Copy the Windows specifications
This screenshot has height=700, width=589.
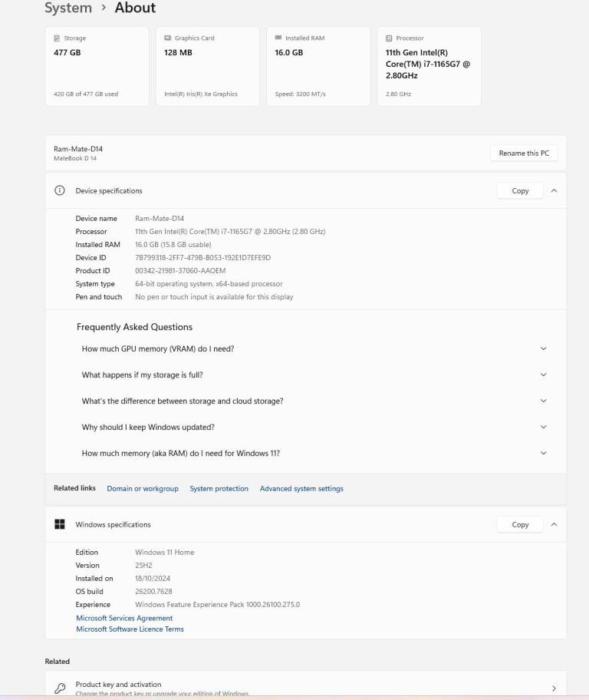click(520, 524)
